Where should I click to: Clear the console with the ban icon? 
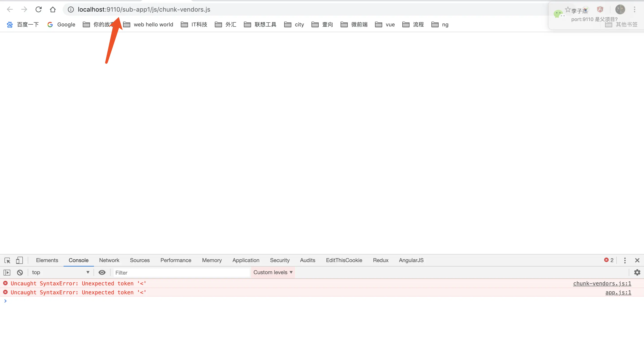coord(20,273)
